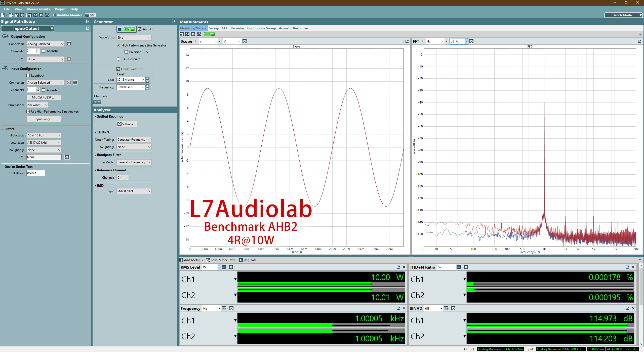The height and width of the screenshot is (352, 644).
Task: Toggle the Generator ON switch
Action: pos(129,29)
